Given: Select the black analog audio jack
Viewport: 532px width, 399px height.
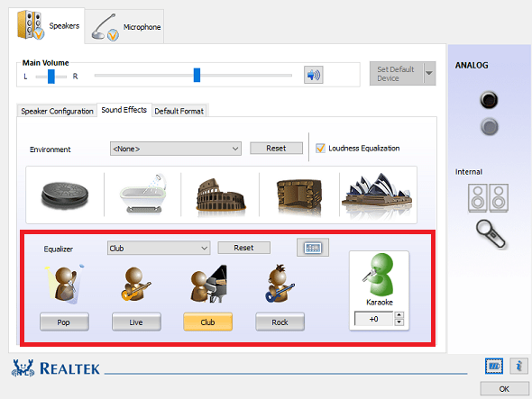Looking at the screenshot, I should [x=489, y=100].
